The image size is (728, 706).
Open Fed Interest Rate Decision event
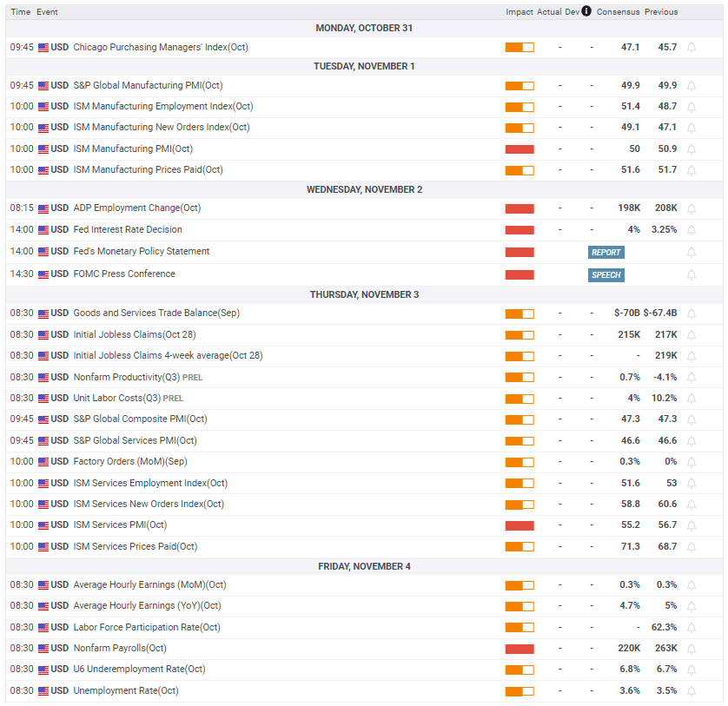click(x=128, y=229)
